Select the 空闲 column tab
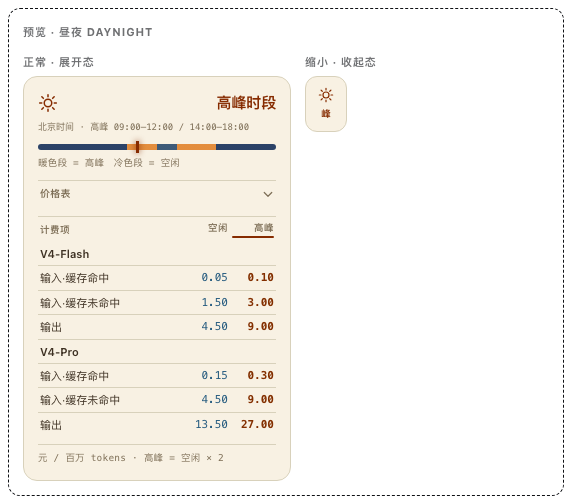Screen dimensions: 572x504 (x=218, y=228)
